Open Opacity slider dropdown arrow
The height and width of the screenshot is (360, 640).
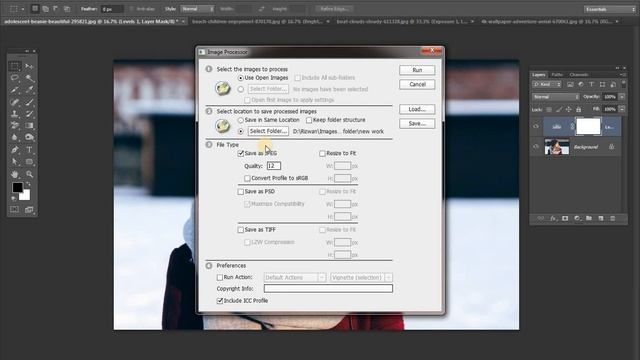coord(622,97)
